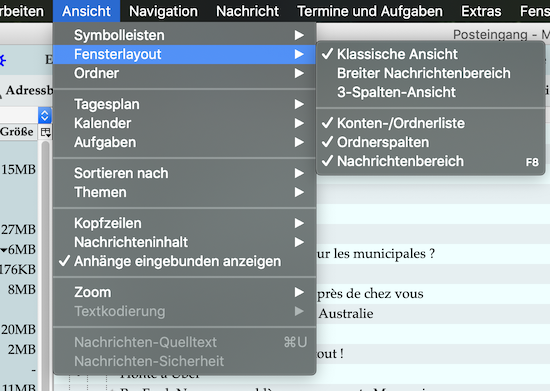The width and height of the screenshot is (550, 391).
Task: Open the Zoom submenu
Action: pyautogui.click(x=185, y=292)
